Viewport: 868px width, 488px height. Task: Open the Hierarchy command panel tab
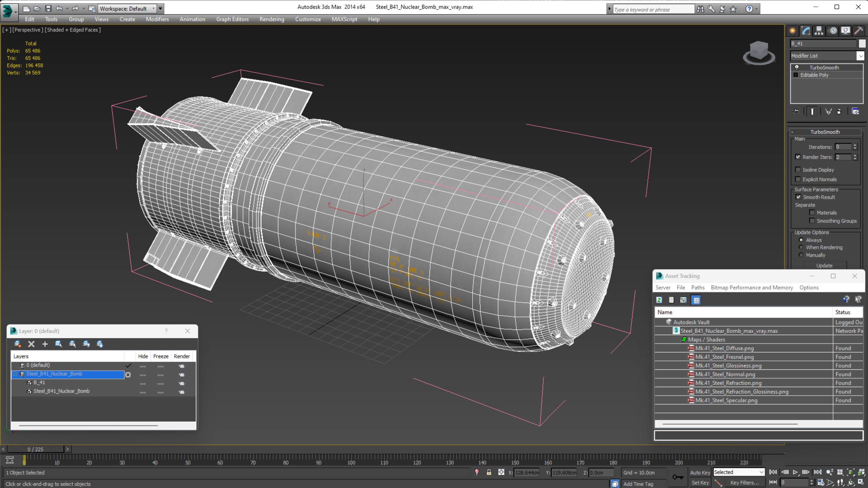click(x=819, y=31)
